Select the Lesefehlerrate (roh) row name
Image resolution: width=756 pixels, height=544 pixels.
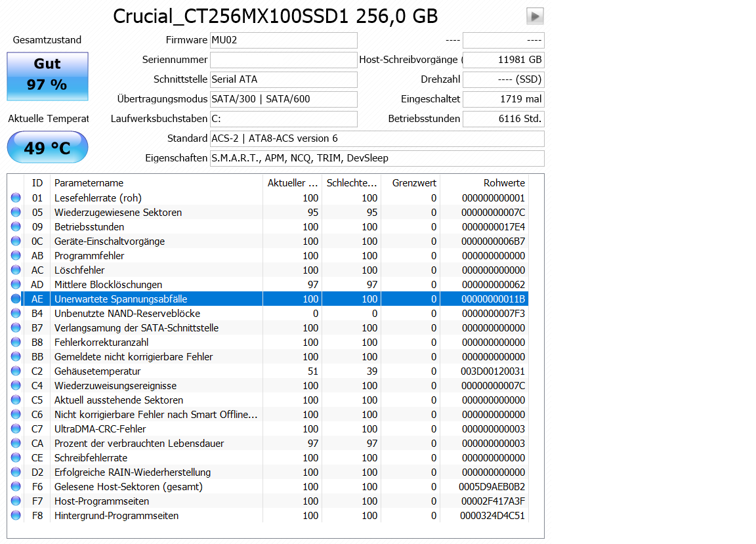(x=98, y=198)
